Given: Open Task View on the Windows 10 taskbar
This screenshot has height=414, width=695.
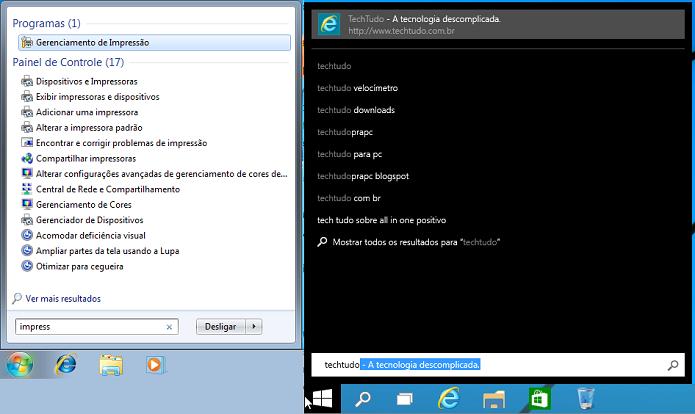Looking at the screenshot, I should [404, 399].
